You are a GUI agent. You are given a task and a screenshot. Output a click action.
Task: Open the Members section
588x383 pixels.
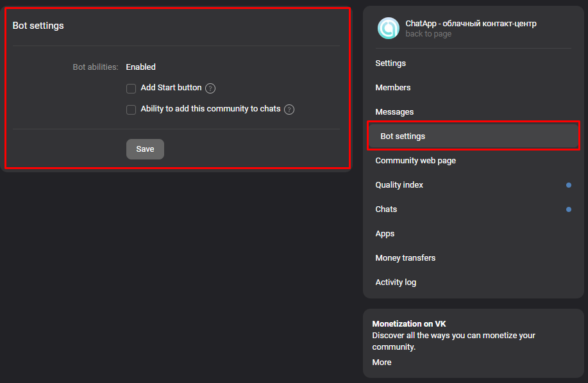click(x=392, y=88)
